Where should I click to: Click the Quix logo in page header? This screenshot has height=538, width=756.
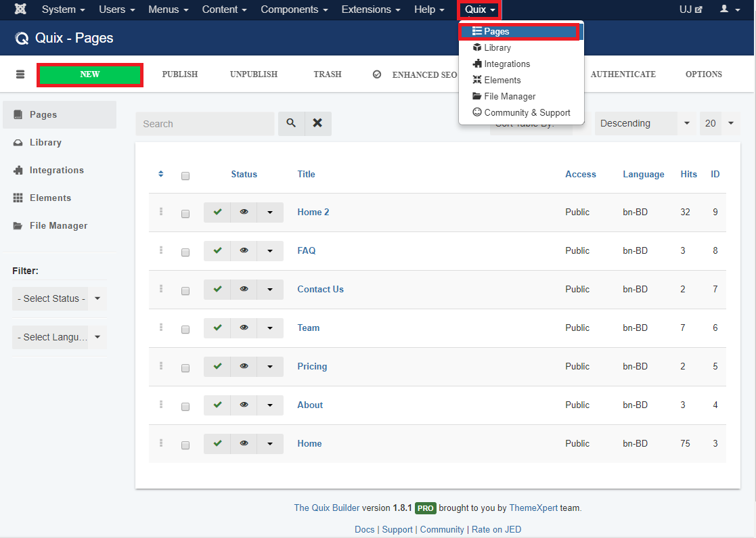(22, 38)
